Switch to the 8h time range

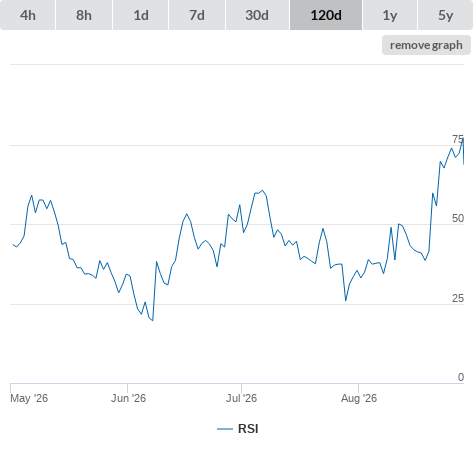84,15
